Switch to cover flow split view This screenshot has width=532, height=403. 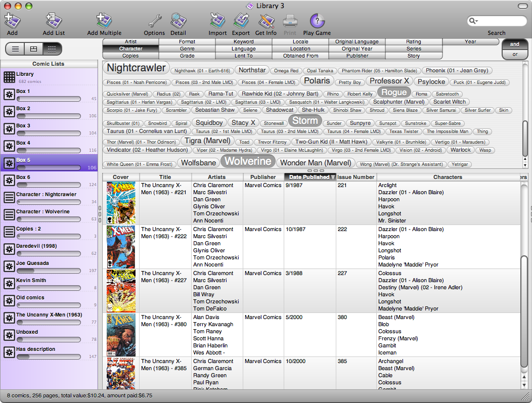click(x=33, y=49)
